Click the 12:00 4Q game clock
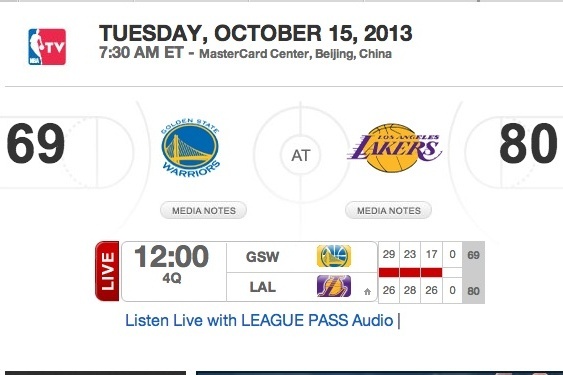The image size is (563, 375). pyautogui.click(x=172, y=264)
